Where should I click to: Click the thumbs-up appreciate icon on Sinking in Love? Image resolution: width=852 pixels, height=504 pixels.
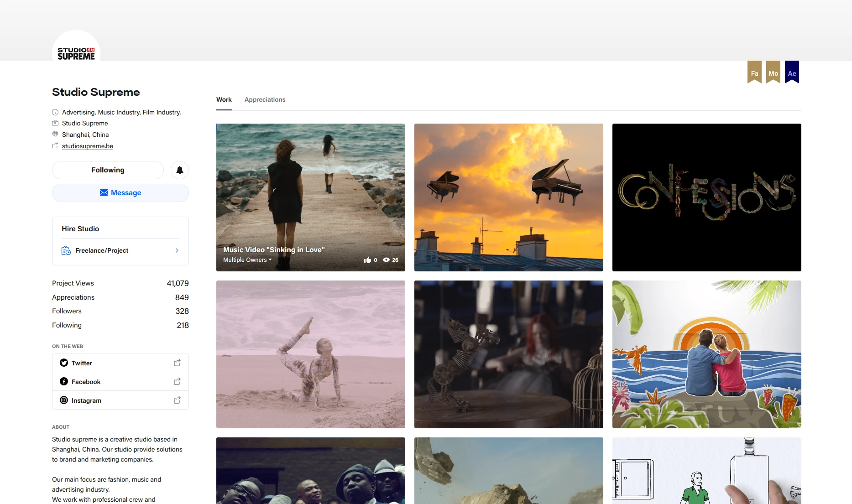pyautogui.click(x=367, y=260)
